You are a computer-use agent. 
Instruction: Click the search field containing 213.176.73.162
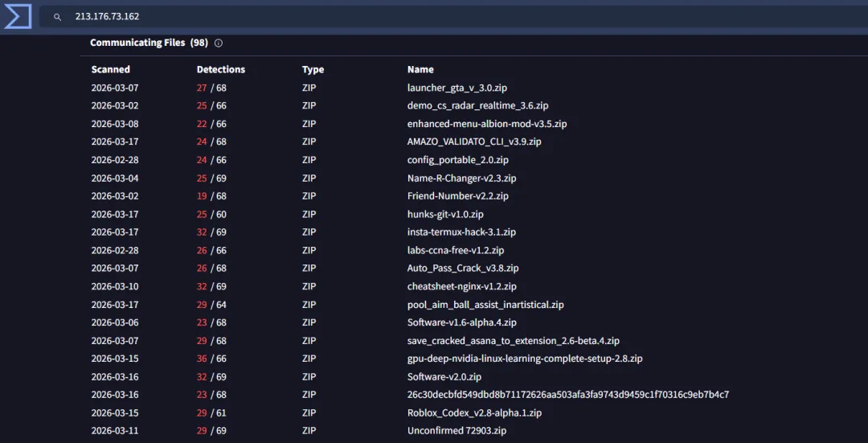click(x=453, y=17)
